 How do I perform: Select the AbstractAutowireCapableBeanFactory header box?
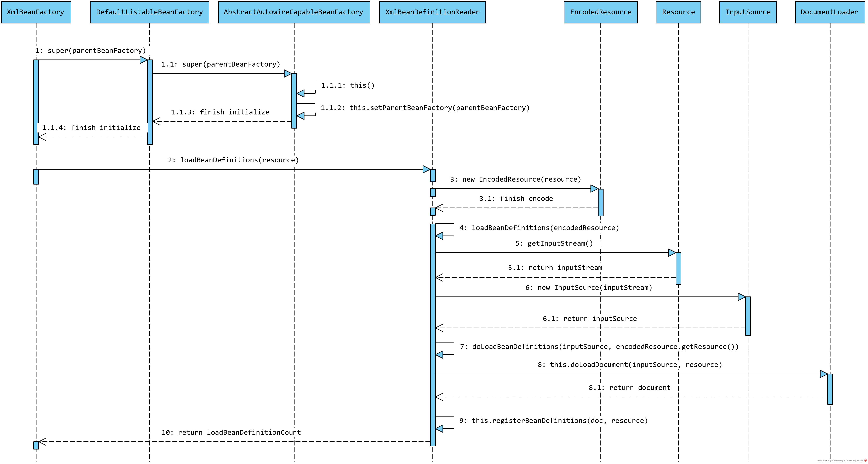tap(294, 12)
